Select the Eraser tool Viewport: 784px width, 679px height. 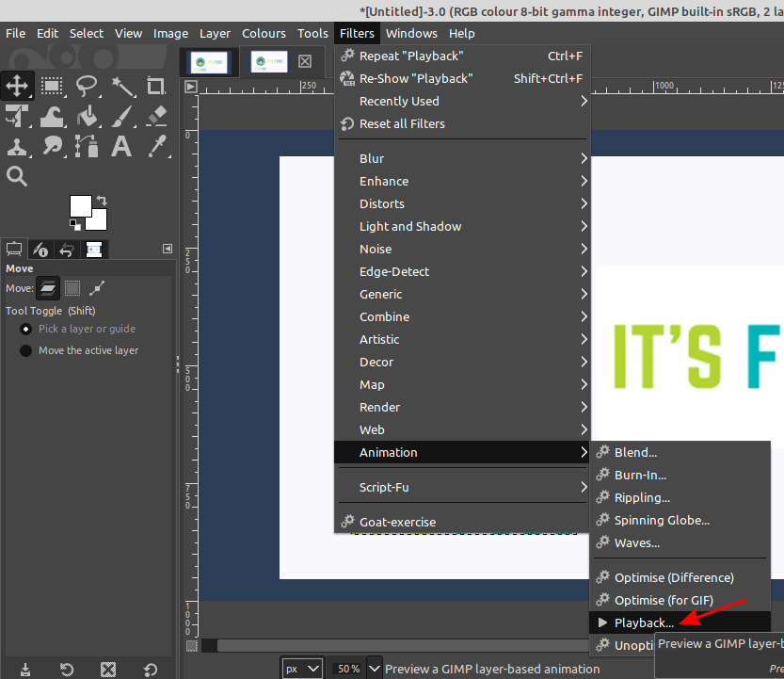click(x=157, y=115)
